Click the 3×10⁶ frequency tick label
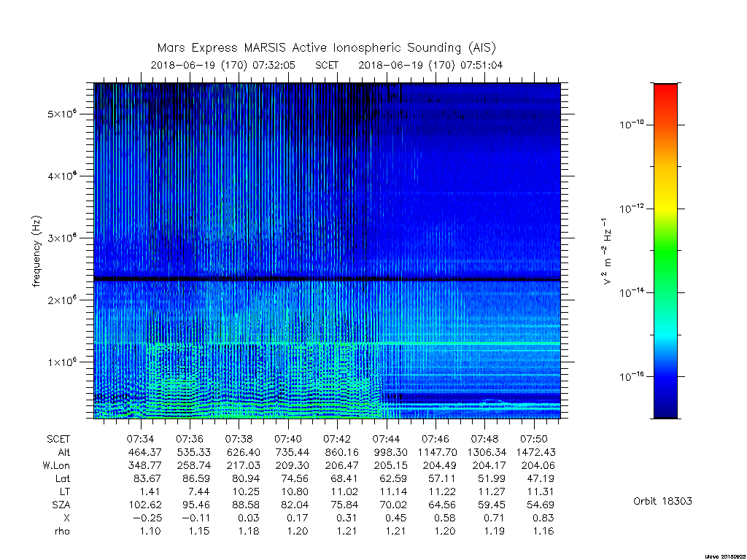Viewport: 747px width, 560px height. coord(62,238)
